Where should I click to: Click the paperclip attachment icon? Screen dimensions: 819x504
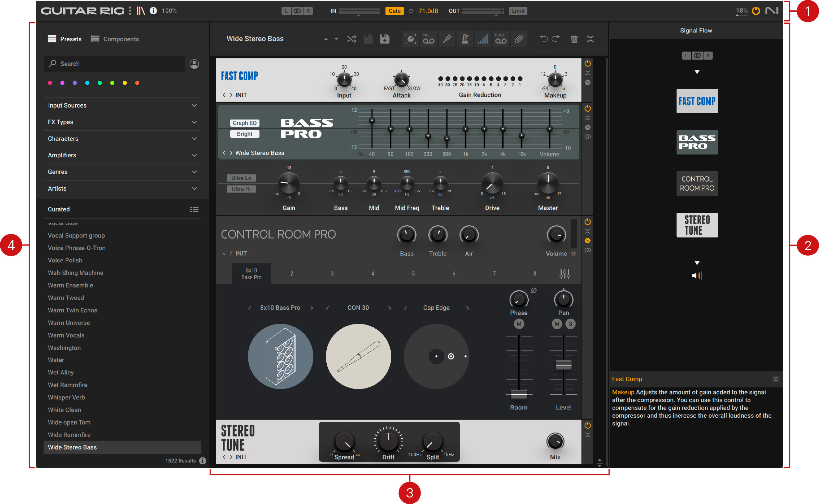point(519,39)
